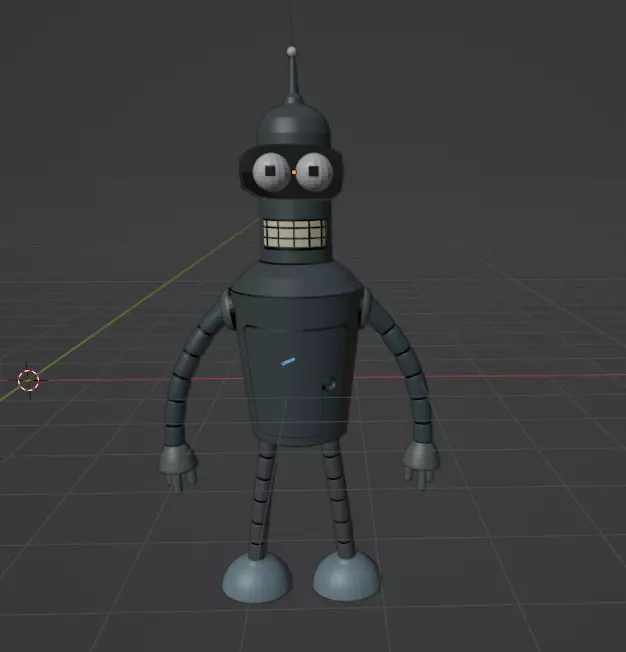Click the red-white 3D cursor
Viewport: 626px width, 652px height.
point(28,380)
